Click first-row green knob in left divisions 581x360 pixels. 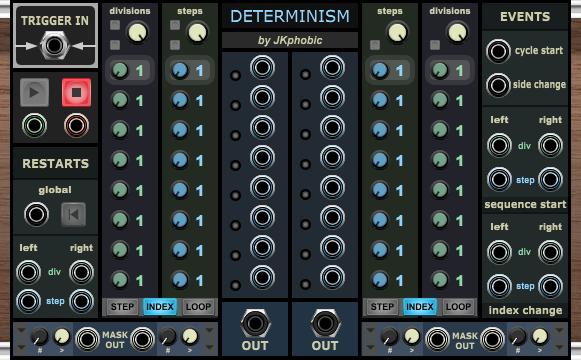120,70
